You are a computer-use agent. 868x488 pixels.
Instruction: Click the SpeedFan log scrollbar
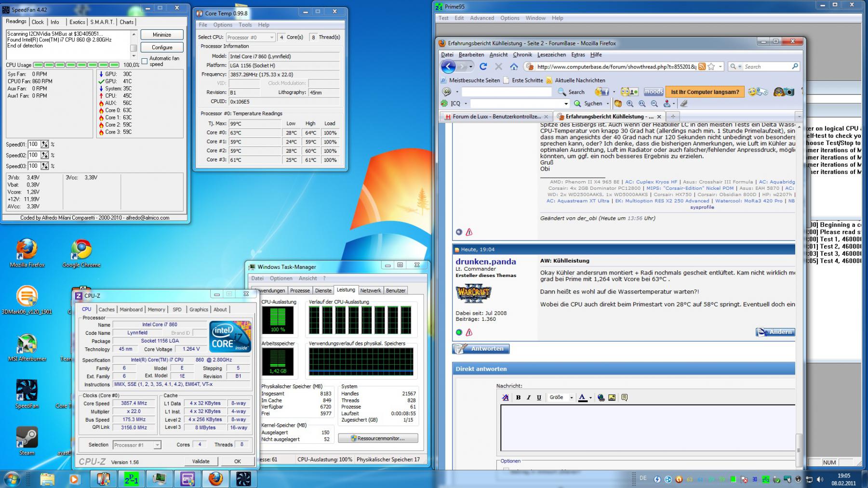click(x=134, y=44)
